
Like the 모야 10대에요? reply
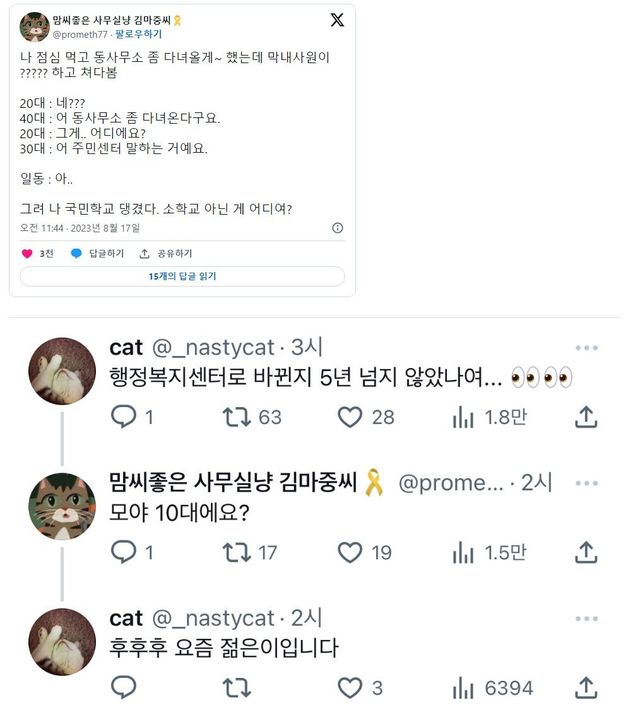click(x=350, y=552)
